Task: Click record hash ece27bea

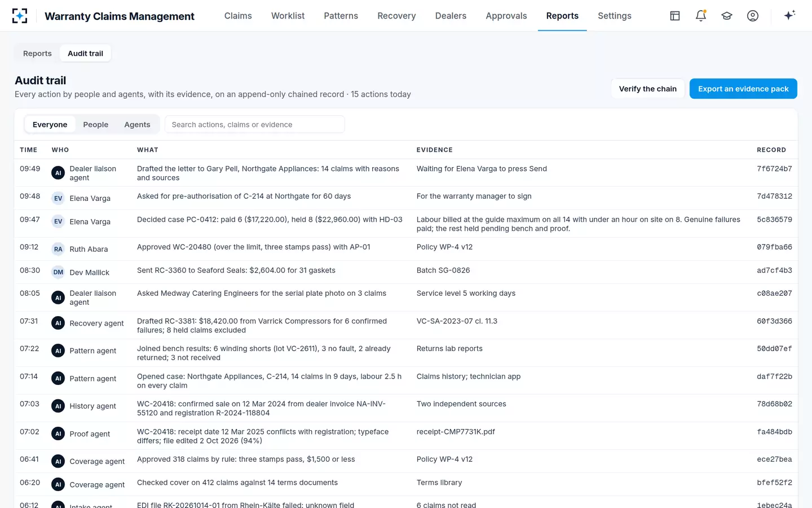Action: click(x=774, y=459)
